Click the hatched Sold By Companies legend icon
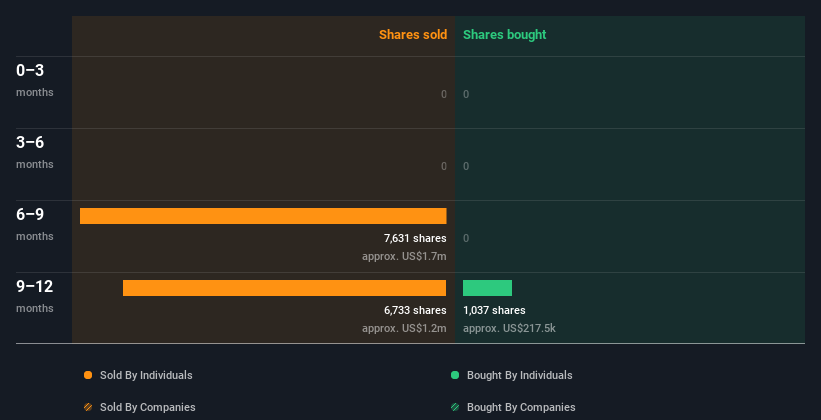This screenshot has height=420, width=821. click(x=88, y=407)
